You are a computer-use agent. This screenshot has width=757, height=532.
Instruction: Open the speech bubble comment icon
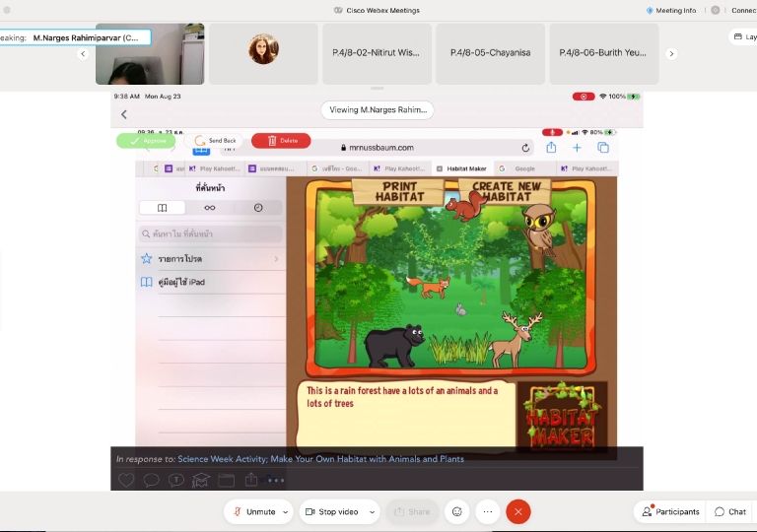pos(151,480)
